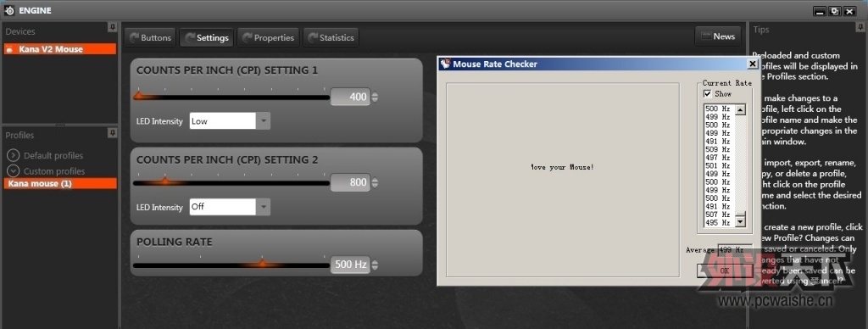Select the 501 Hz entry in the rate list
Viewport: 868px width, 329px height.
coord(718,165)
